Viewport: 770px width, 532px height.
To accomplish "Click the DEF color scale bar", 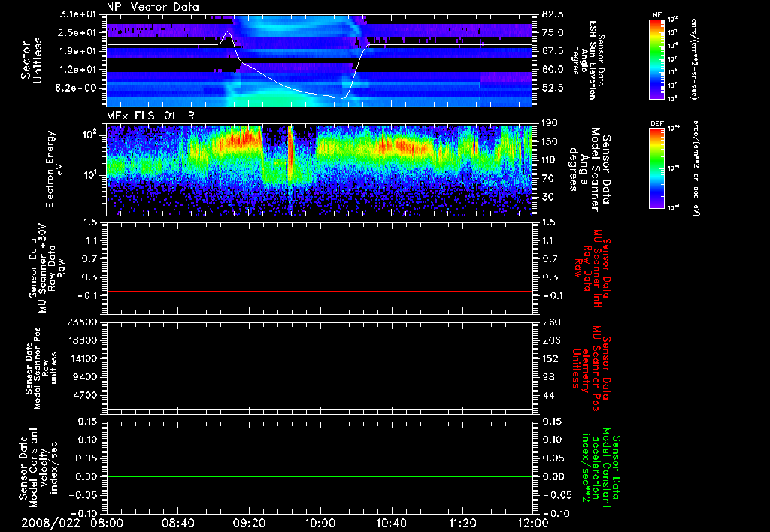I will (x=656, y=167).
